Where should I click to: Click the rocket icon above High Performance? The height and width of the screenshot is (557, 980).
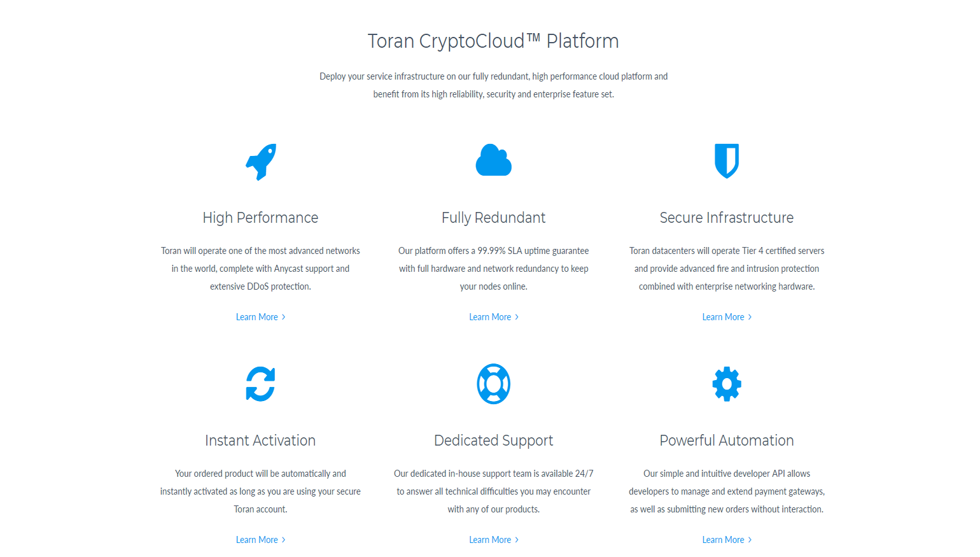[261, 162]
